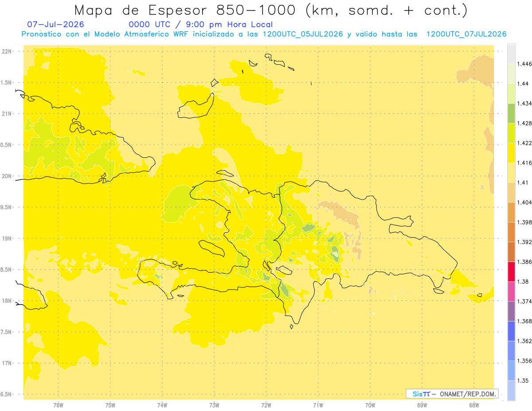Click the '1200UTC_07JUL2026' valid-until time
The width and height of the screenshot is (532, 411).
466,34
